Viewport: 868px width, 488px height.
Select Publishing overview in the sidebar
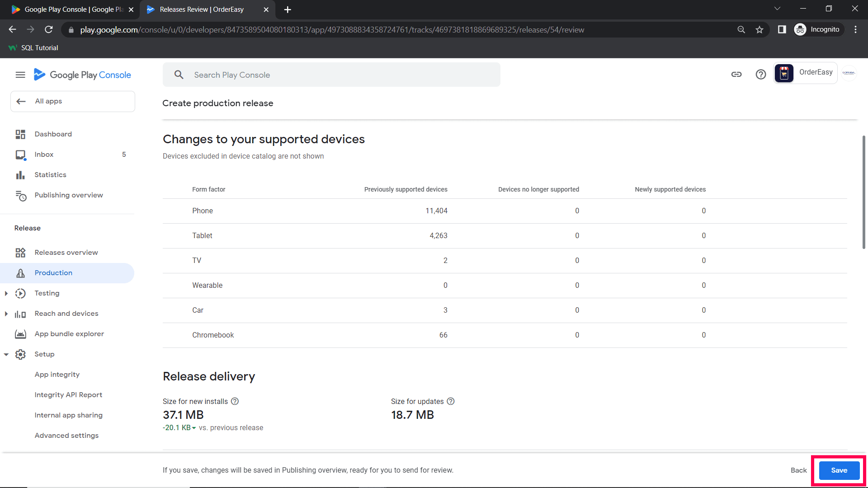(69, 195)
